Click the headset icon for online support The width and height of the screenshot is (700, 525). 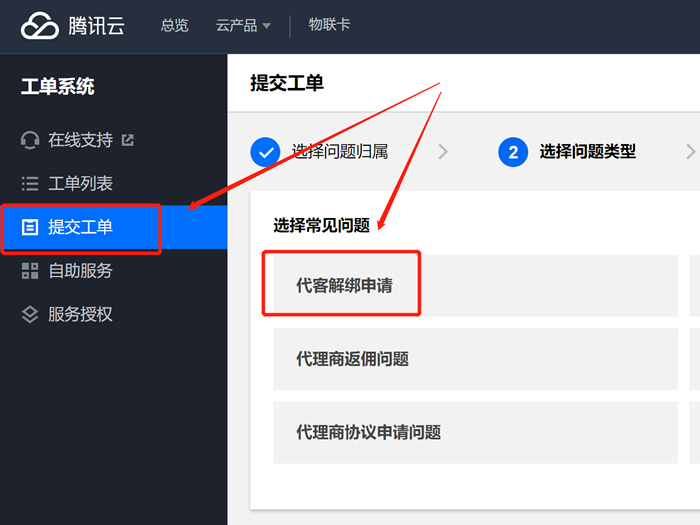30,140
